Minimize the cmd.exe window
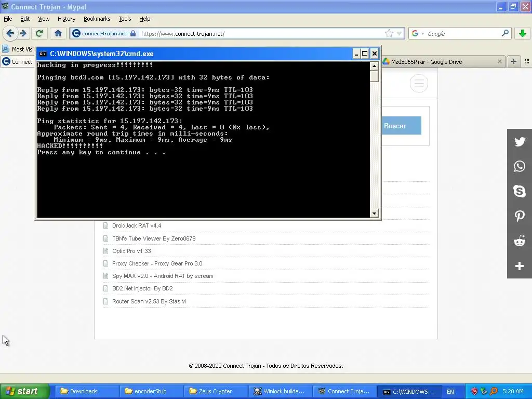 [356, 54]
